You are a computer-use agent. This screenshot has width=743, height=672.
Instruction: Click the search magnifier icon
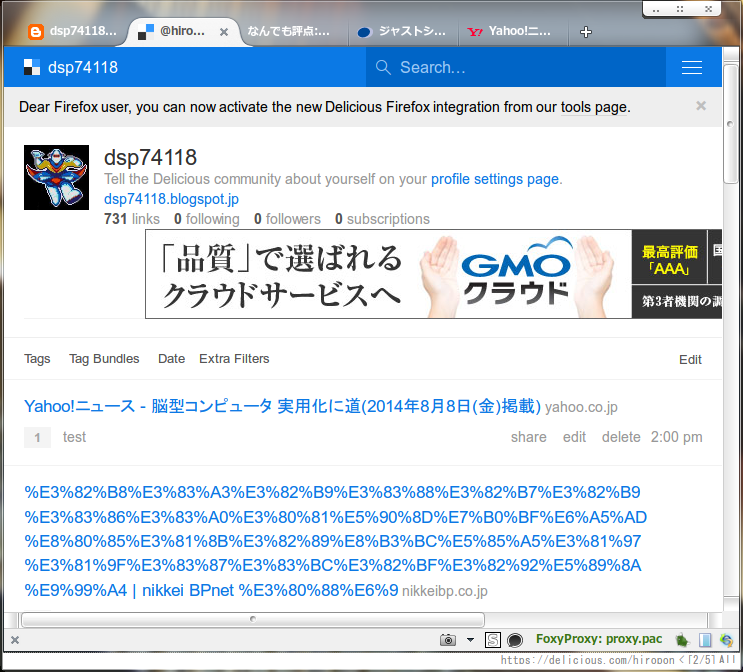point(383,67)
